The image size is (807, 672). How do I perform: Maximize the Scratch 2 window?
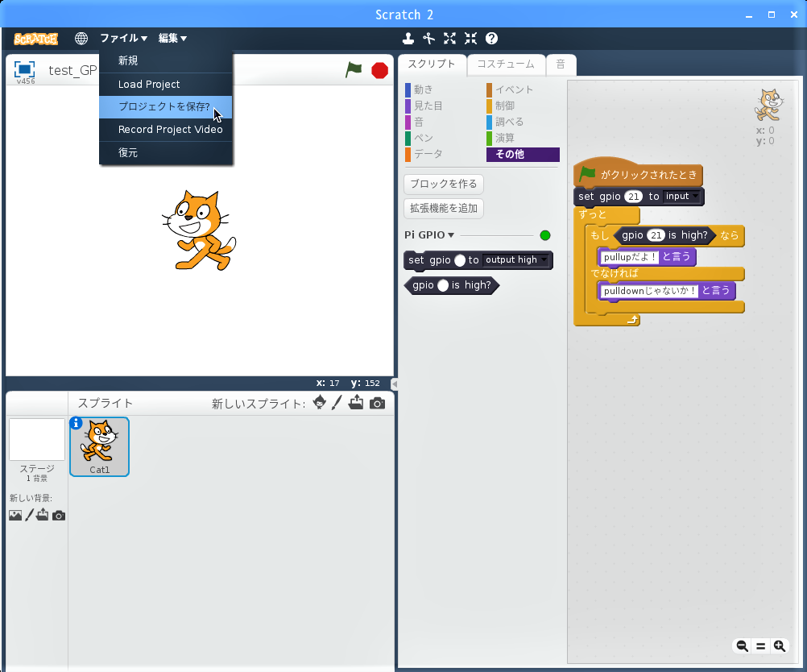(x=772, y=15)
